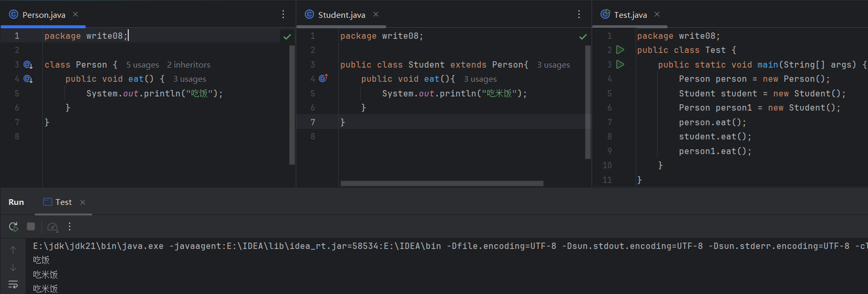
Task: Click the vertical scrollbar in Student.java editor
Action: [x=588, y=102]
